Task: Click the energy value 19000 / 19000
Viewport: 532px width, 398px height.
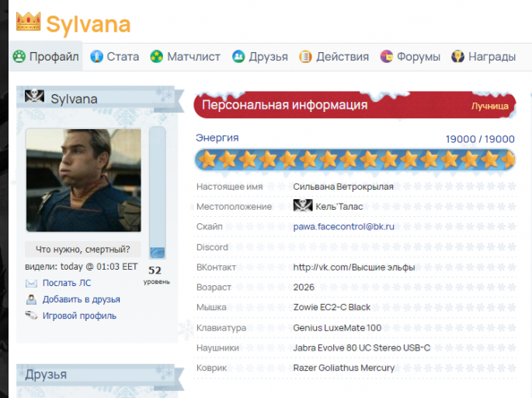Action: [x=480, y=139]
